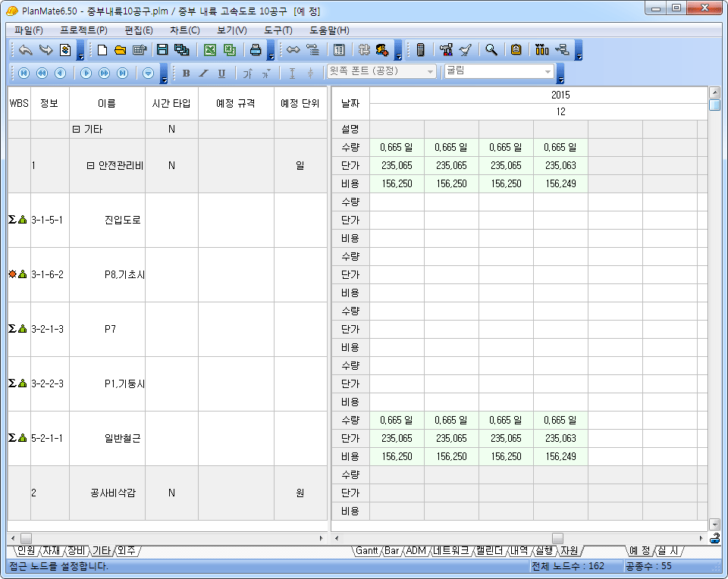This screenshot has width=728, height=579.
Task: Click the vertical scrollbar down arrow
Action: click(714, 524)
